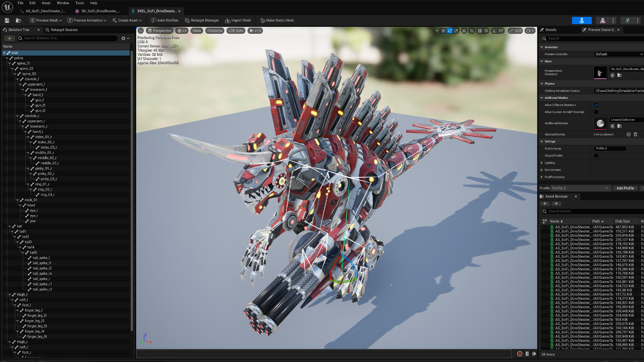The width and height of the screenshot is (644, 362).
Task: Collapse the Additional Meshes section
Action: [542, 98]
